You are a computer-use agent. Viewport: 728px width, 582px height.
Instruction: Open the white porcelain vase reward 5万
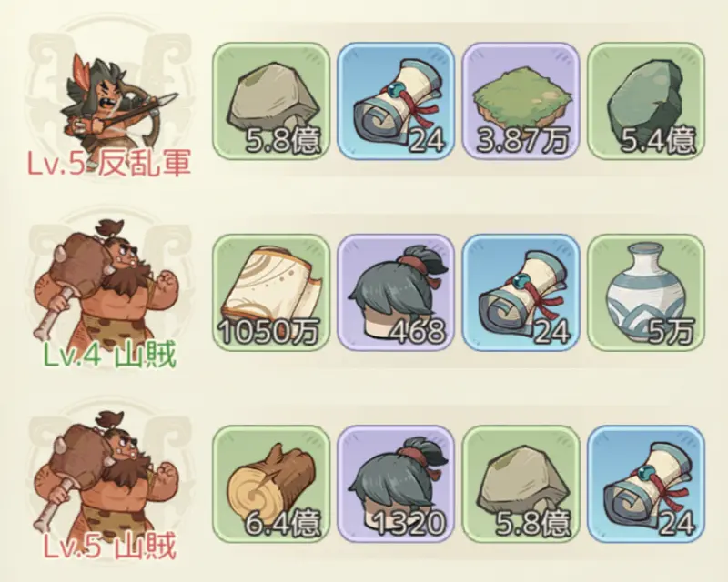pos(646,292)
